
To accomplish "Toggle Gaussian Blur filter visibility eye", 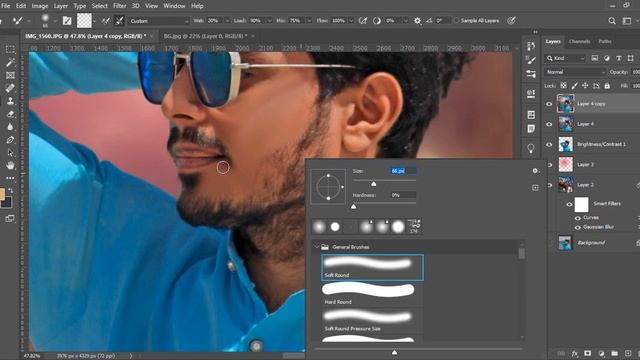I will click(x=578, y=227).
